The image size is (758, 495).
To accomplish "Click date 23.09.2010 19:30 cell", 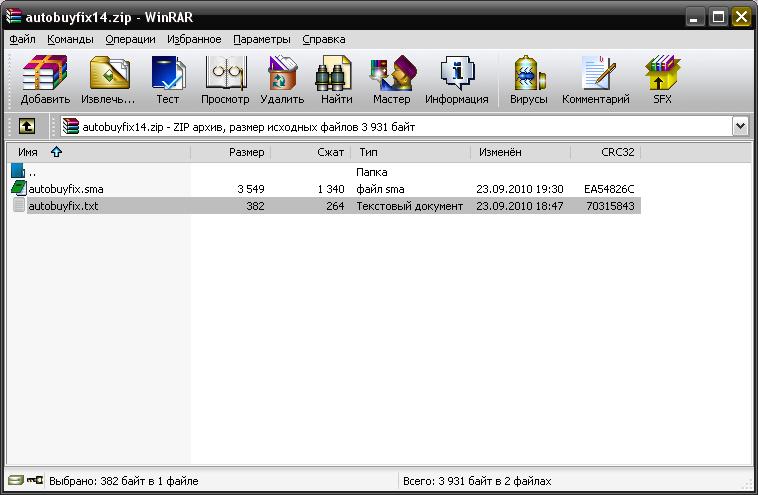I will [x=520, y=189].
